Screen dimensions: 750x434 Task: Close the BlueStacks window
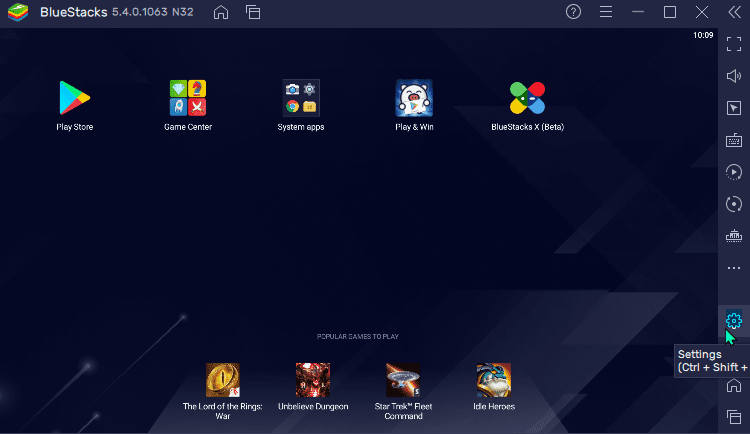[702, 12]
